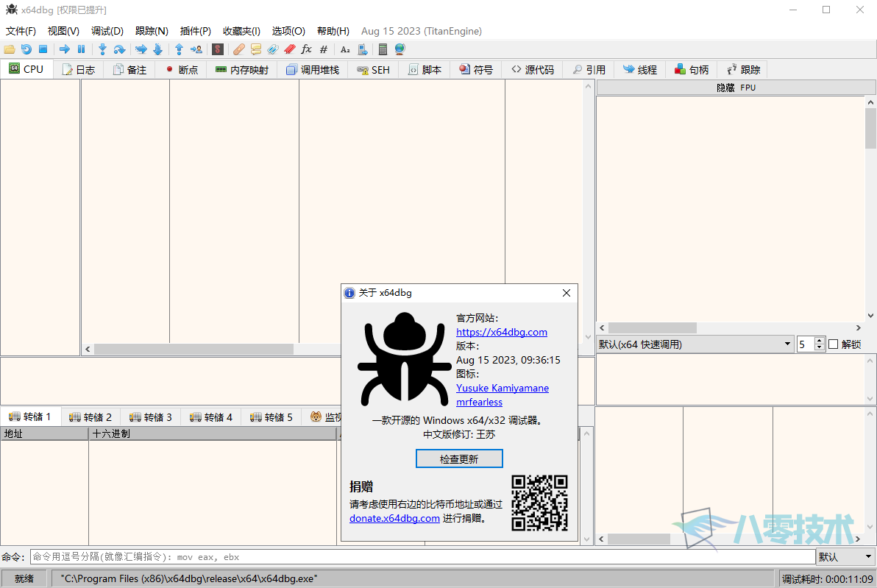This screenshot has width=877, height=588.
Task: Open the 文件(F) menu
Action: [x=21, y=31]
